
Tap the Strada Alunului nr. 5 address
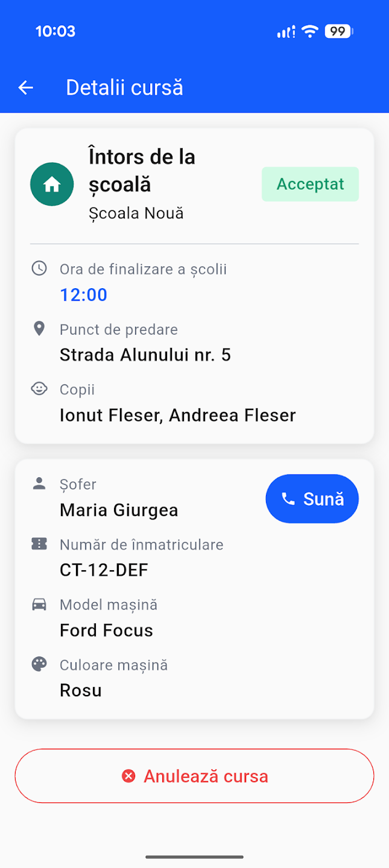(x=145, y=355)
